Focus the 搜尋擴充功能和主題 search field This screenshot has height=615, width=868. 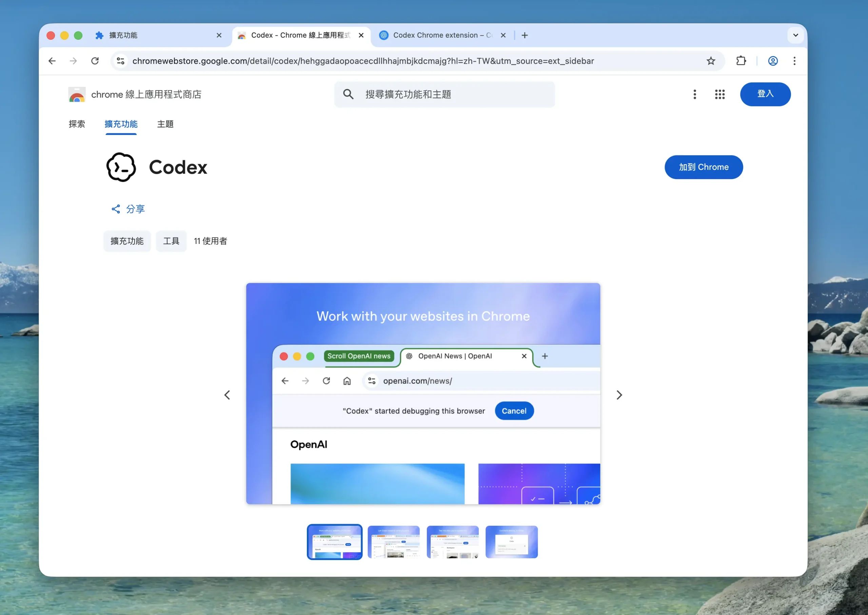click(445, 94)
